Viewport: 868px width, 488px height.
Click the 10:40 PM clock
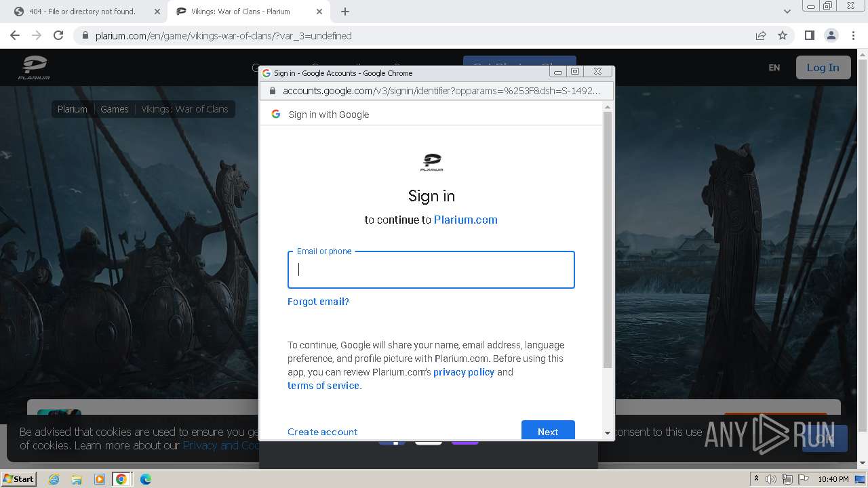tap(833, 479)
